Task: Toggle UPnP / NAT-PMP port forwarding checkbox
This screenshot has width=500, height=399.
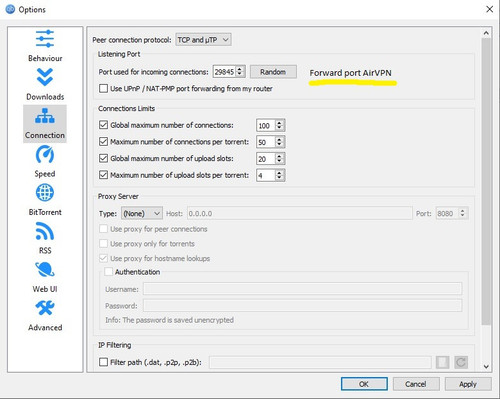Action: 103,88
